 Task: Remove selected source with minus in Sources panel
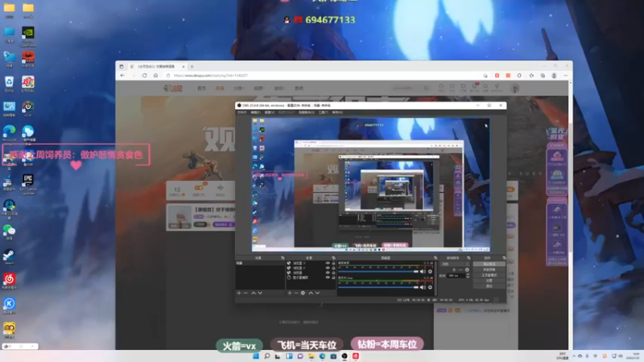[x=296, y=293]
